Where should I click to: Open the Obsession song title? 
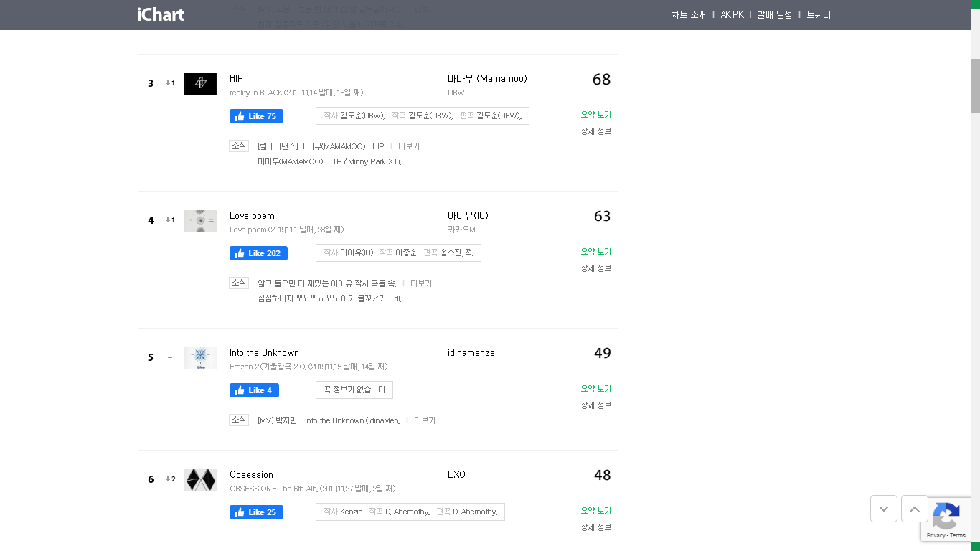click(x=251, y=474)
